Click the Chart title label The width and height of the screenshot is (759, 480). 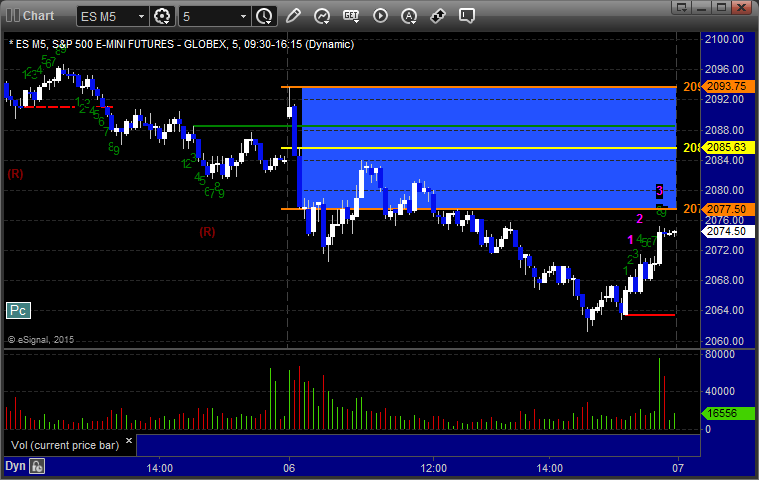coord(39,16)
